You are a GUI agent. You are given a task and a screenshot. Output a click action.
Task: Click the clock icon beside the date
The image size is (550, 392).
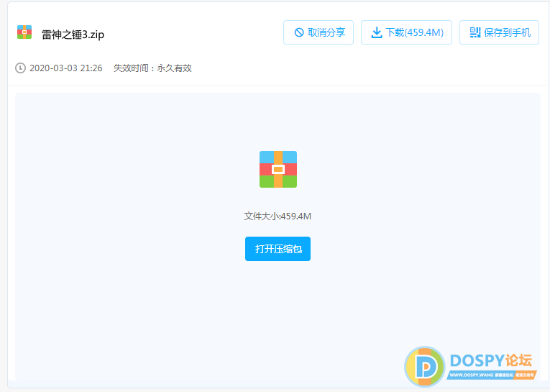[20, 68]
